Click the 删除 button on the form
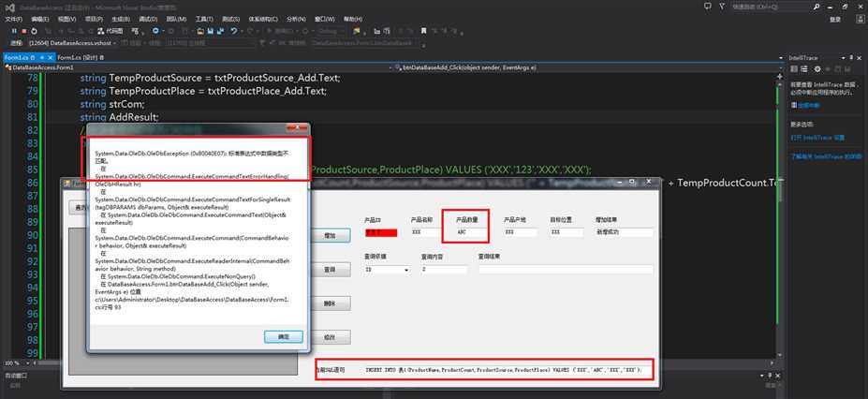This screenshot has width=868, height=399. coord(330,303)
